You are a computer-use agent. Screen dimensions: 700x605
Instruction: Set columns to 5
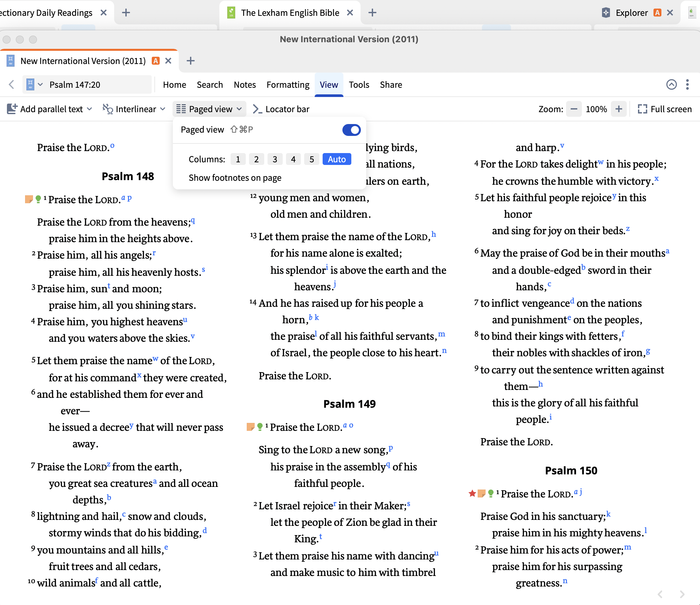(312, 159)
